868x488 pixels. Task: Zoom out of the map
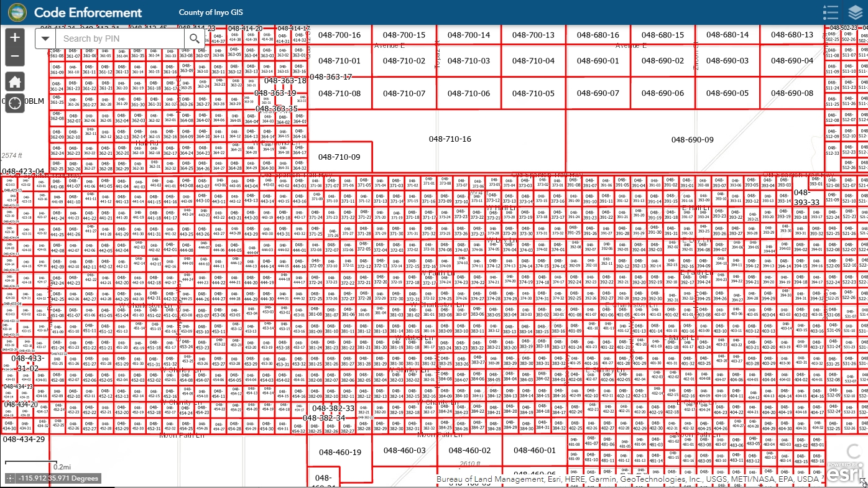pos(15,57)
